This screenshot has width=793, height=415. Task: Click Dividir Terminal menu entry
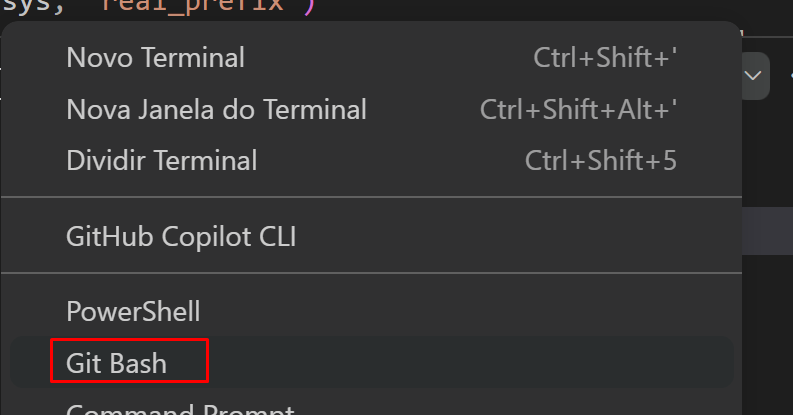pos(161,160)
